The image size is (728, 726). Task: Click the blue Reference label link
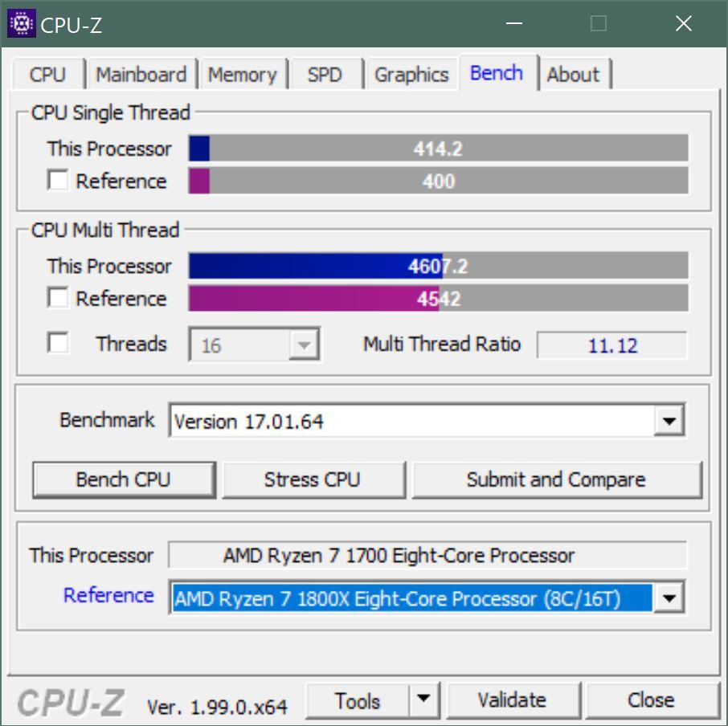coord(108,595)
